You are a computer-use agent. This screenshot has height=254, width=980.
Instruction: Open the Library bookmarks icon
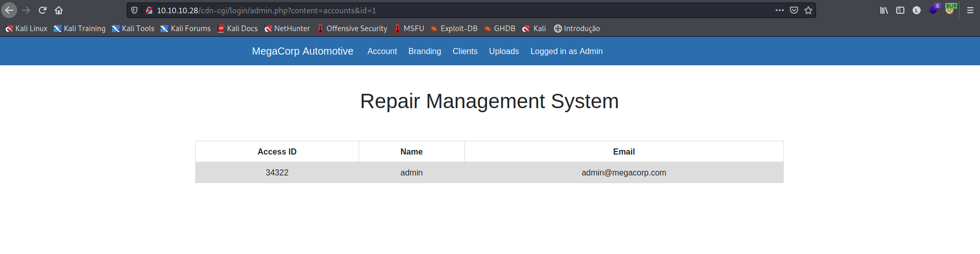[884, 10]
